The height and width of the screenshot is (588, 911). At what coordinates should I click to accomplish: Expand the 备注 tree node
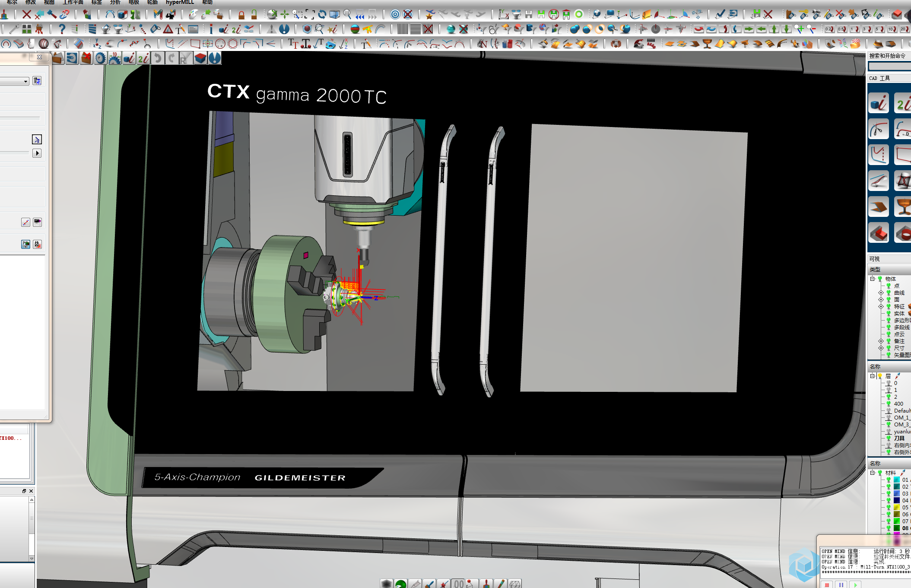pyautogui.click(x=881, y=341)
